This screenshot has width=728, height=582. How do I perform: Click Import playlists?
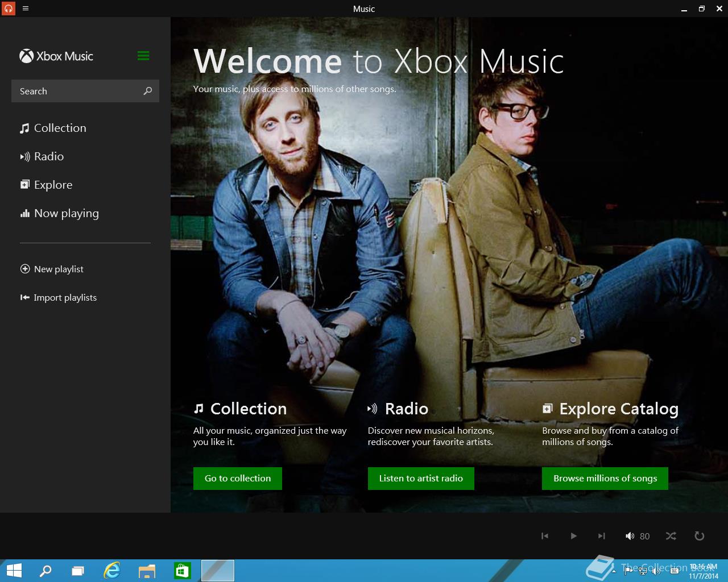pyautogui.click(x=58, y=297)
